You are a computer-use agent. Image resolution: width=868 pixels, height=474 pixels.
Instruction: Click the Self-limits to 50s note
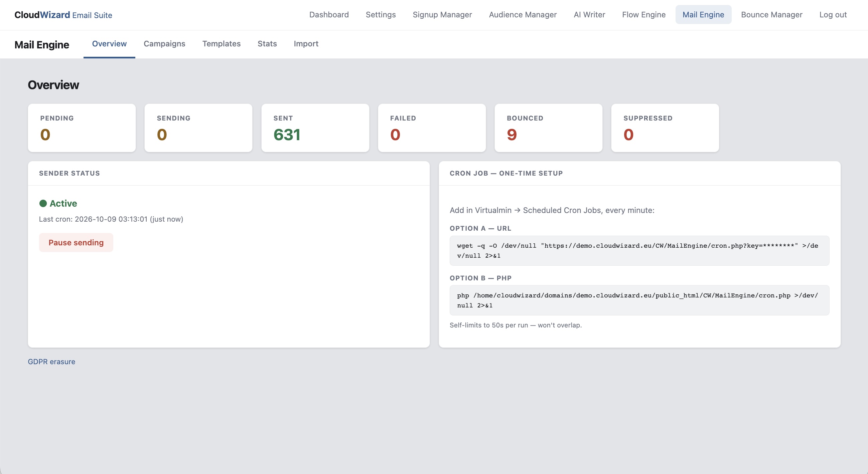[516, 325]
